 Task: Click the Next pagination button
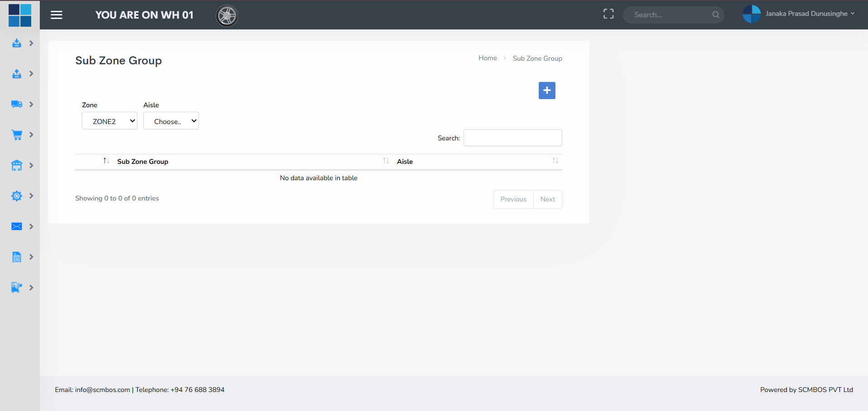(547, 199)
